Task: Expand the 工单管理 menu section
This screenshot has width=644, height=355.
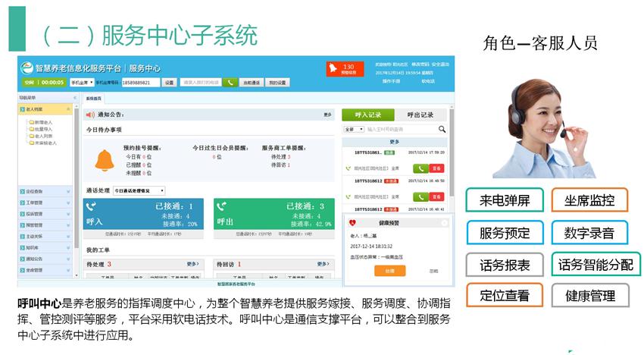Action: tap(45, 203)
